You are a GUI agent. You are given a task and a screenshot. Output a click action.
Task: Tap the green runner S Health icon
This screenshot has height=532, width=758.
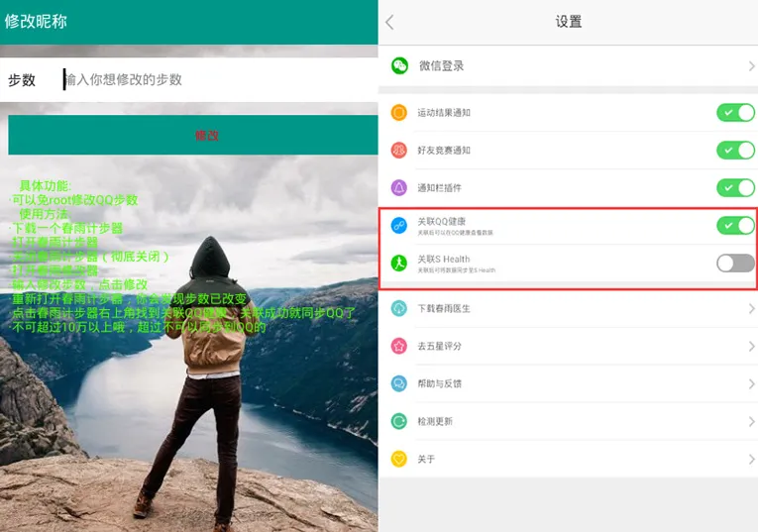[x=399, y=263]
